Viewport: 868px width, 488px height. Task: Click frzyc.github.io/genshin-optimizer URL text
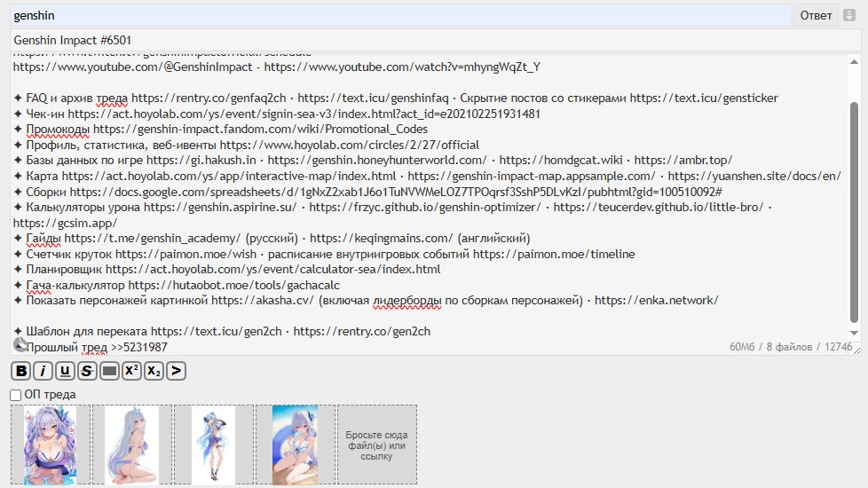(425, 208)
